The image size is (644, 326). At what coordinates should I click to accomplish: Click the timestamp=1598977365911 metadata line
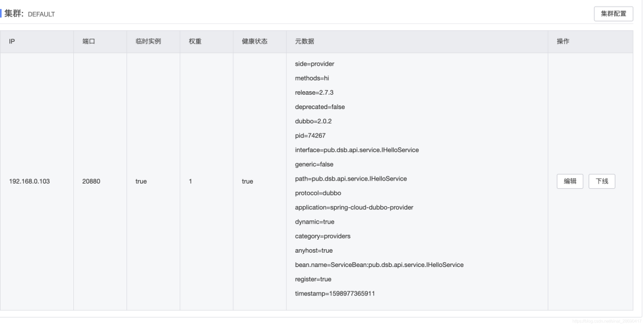335,293
